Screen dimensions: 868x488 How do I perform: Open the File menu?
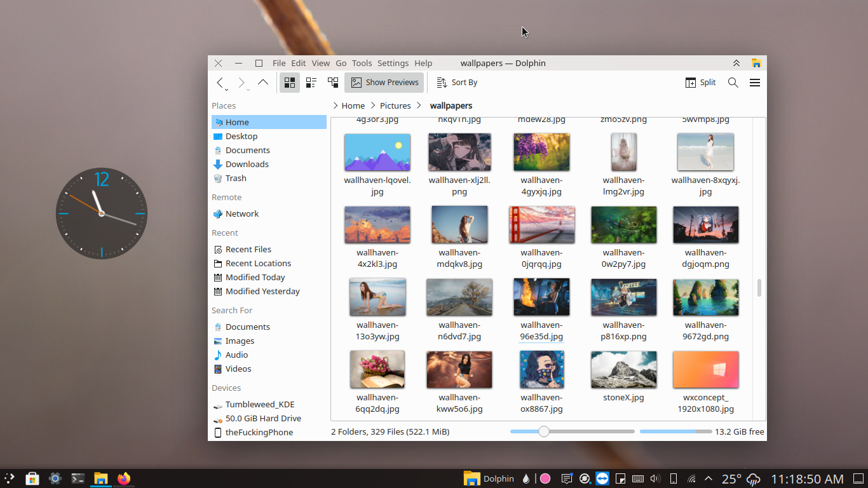(x=279, y=63)
